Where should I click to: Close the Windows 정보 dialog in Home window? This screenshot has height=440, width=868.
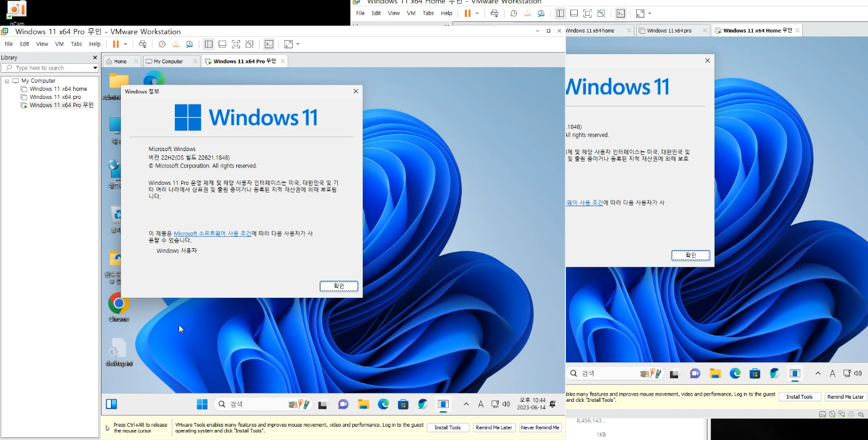point(708,61)
